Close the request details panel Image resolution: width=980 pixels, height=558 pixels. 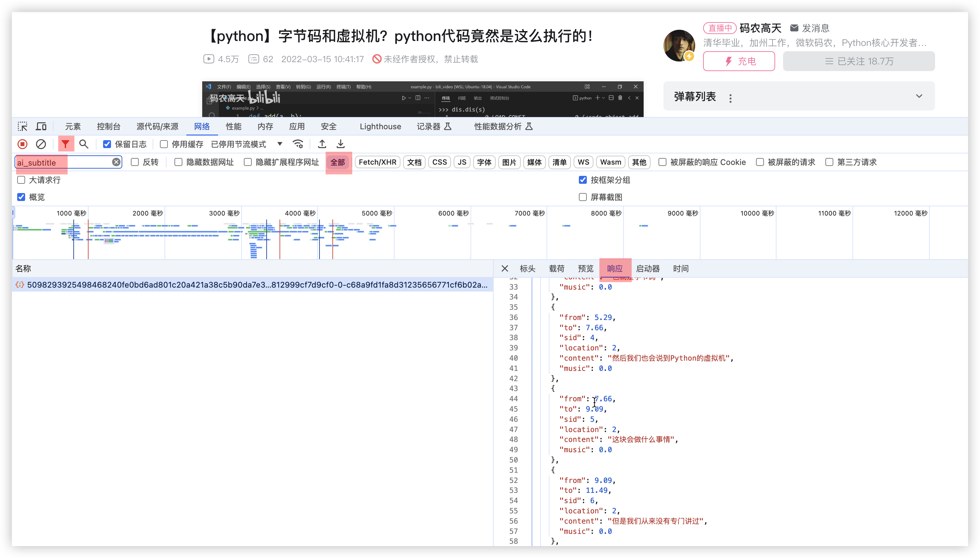505,268
